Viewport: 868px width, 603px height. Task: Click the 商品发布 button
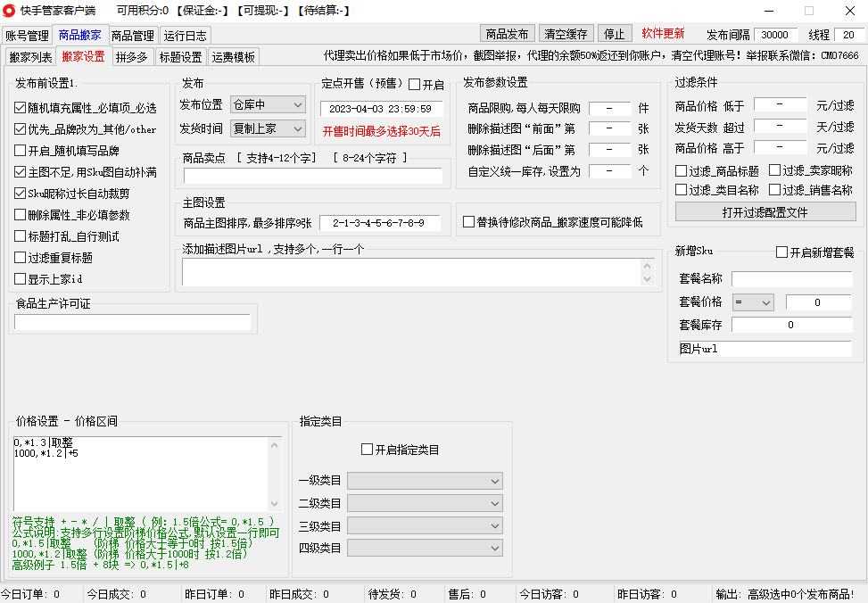pyautogui.click(x=508, y=35)
